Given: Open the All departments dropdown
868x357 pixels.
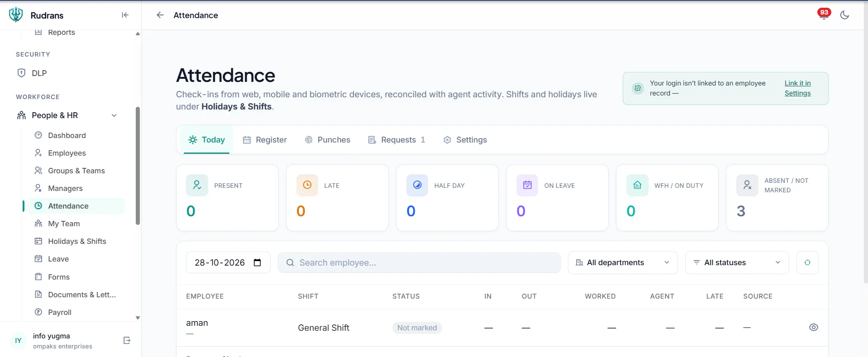Looking at the screenshot, I should [623, 262].
